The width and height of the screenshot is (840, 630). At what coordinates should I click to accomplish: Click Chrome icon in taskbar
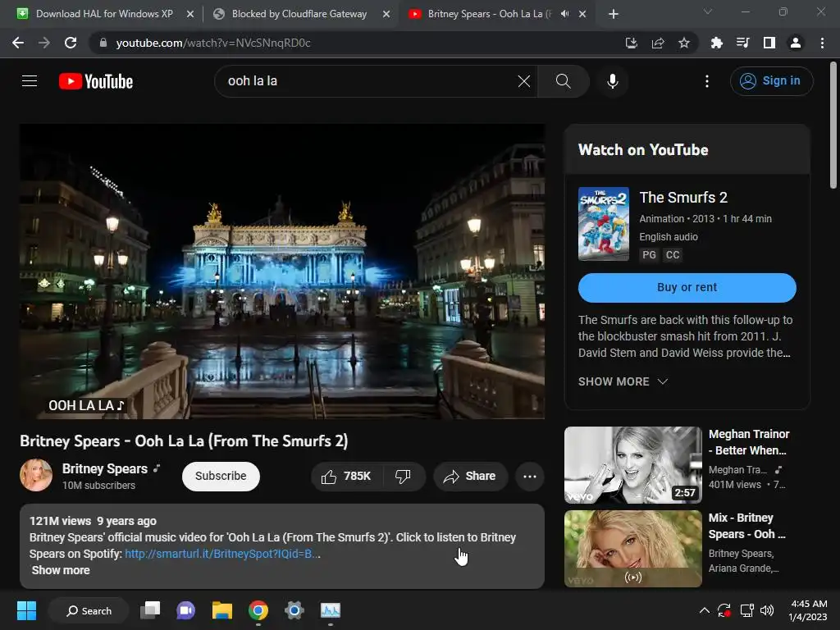coord(258,610)
